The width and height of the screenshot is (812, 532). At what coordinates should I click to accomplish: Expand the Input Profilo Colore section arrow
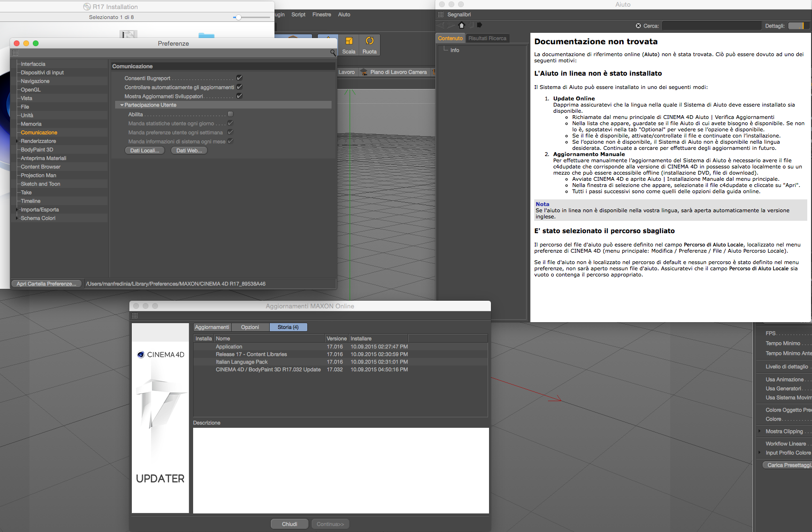pyautogui.click(x=759, y=453)
